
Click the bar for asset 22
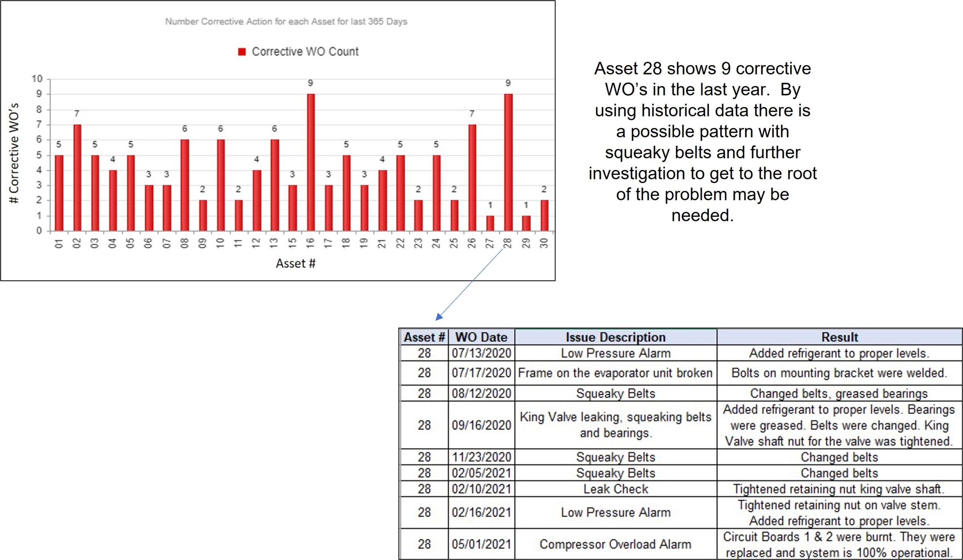(x=401, y=193)
